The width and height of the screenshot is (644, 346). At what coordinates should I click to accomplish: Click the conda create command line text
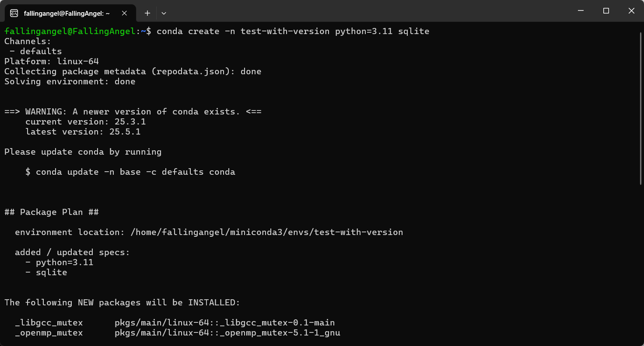point(293,31)
